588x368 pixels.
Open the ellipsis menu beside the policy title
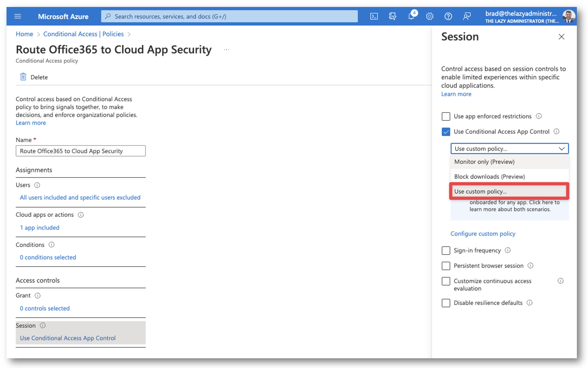coord(226,50)
